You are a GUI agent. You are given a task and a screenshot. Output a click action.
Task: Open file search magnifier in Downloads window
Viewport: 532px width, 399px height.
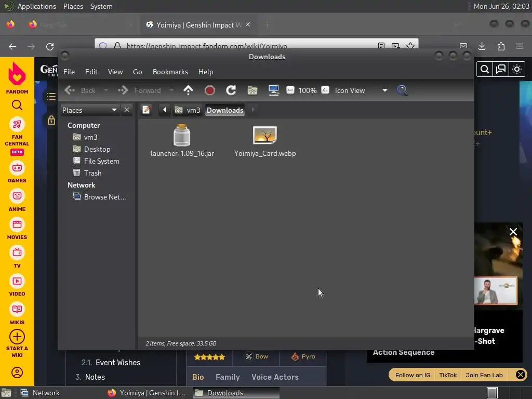[402, 90]
